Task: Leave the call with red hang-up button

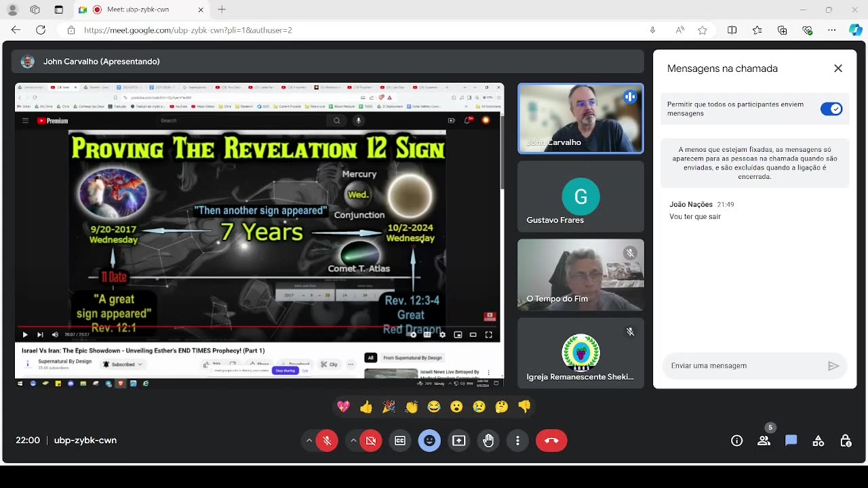Action: (551, 441)
